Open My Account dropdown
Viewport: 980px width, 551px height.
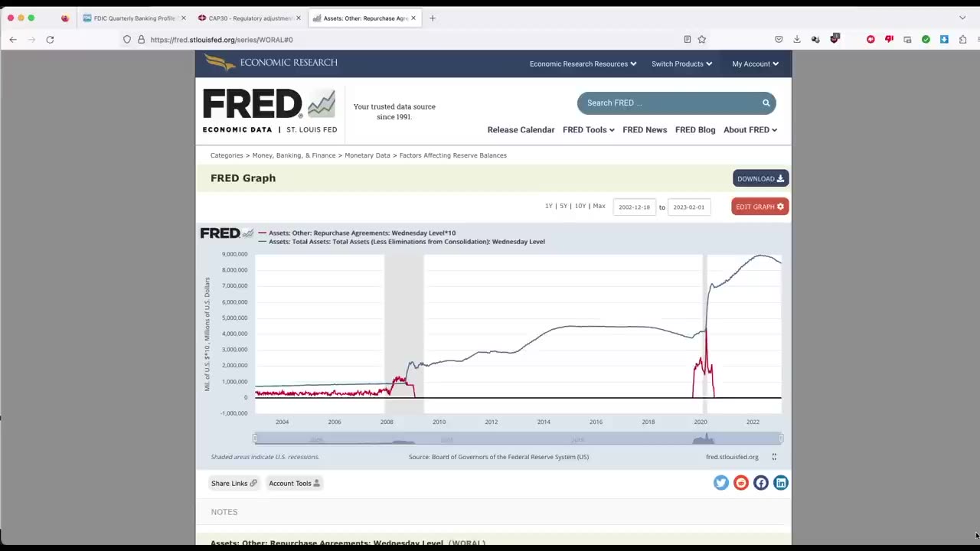(755, 64)
